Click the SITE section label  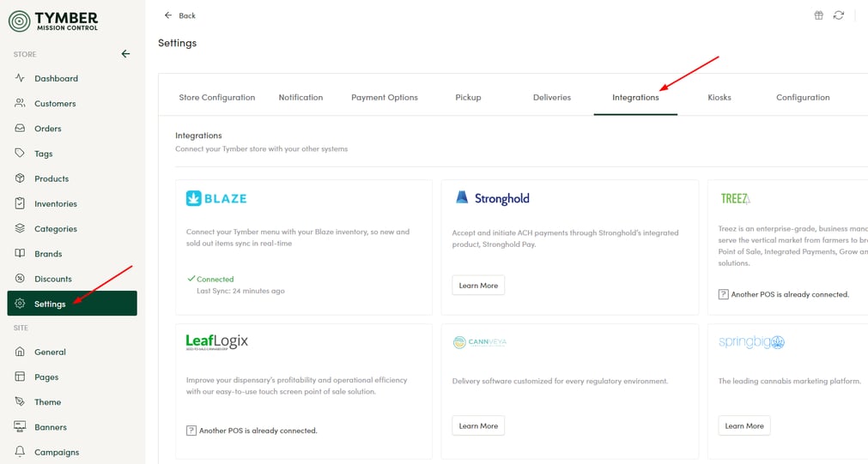pos(21,328)
